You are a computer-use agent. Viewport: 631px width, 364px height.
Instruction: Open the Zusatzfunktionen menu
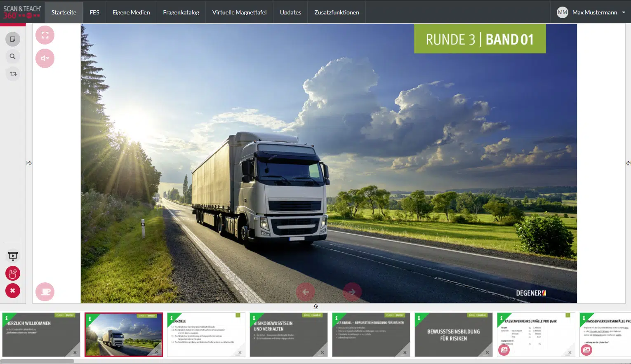(337, 12)
